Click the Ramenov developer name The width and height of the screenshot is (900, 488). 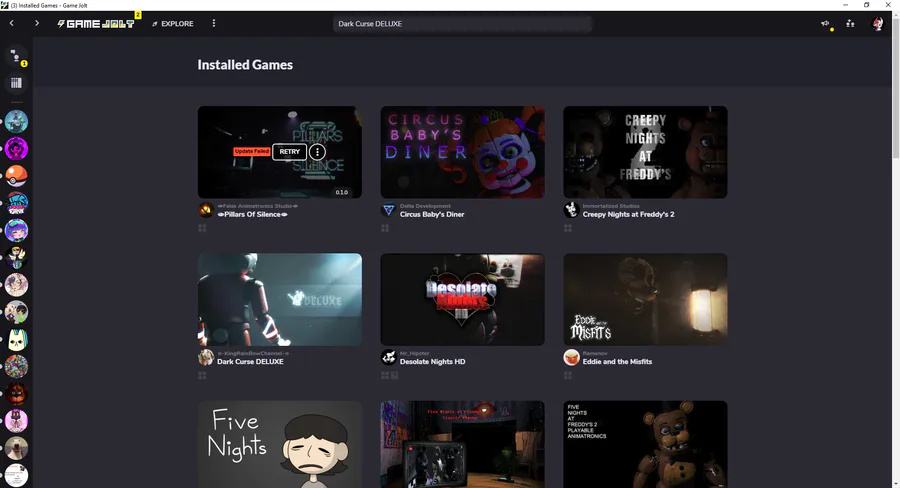pos(595,354)
